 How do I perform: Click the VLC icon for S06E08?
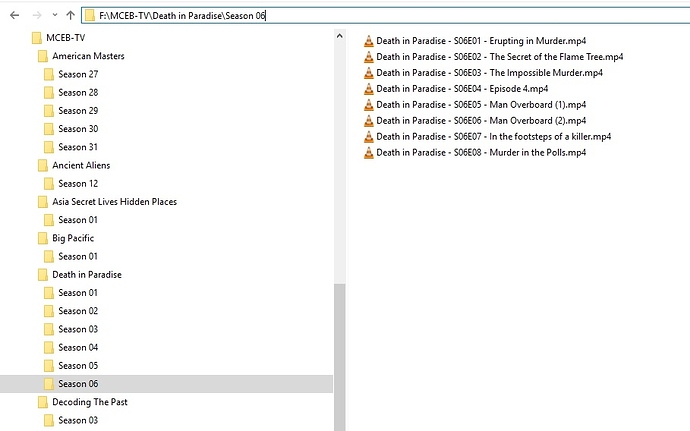click(x=369, y=153)
